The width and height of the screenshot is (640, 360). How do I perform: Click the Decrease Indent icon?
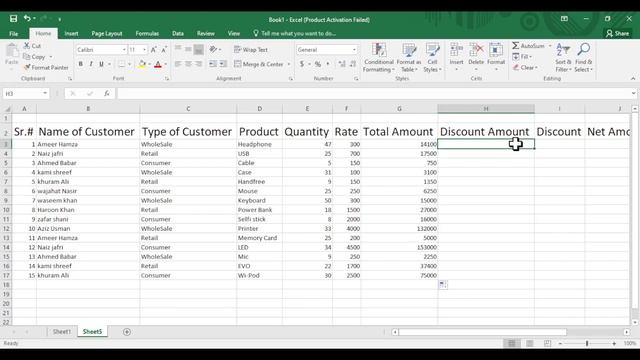[213, 64]
